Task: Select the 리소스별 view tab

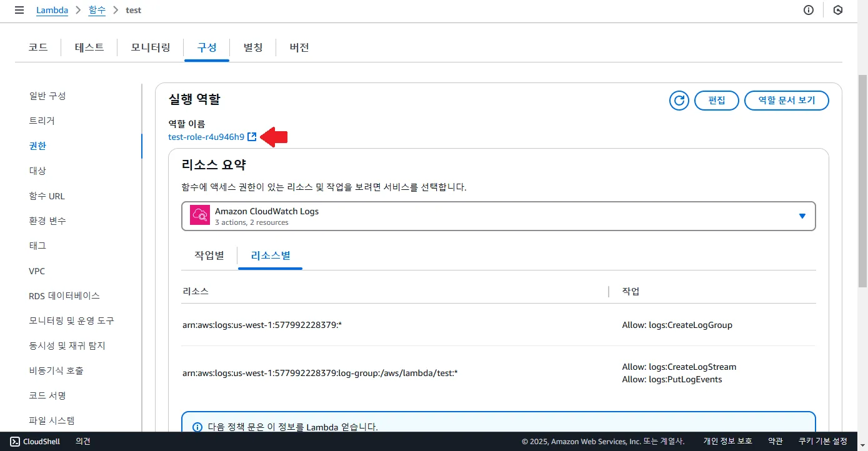Action: 271,256
